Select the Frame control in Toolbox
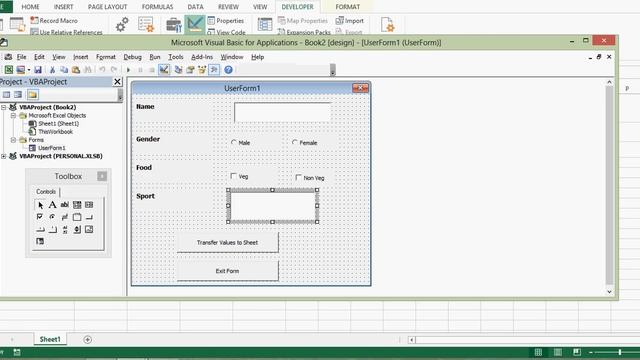 (x=77, y=217)
